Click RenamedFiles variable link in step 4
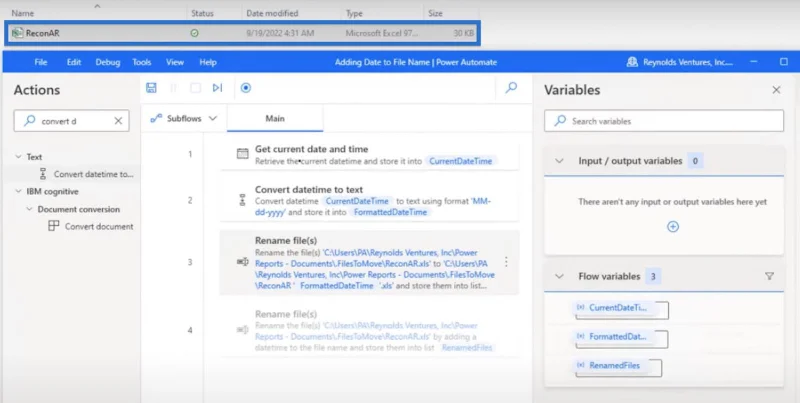This screenshot has width=800, height=403. (x=467, y=347)
